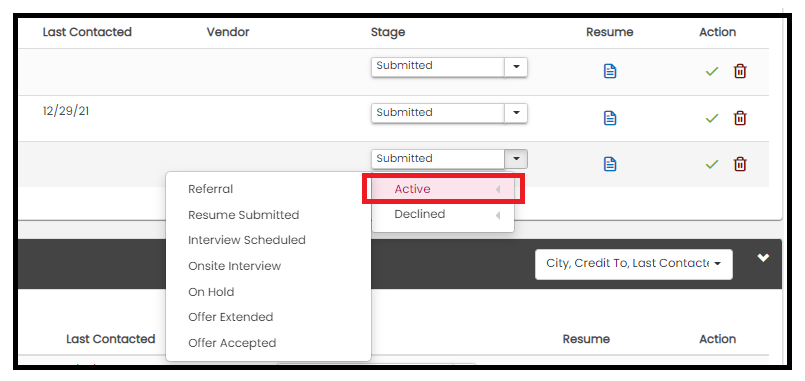Select Active submenu option

[443, 189]
